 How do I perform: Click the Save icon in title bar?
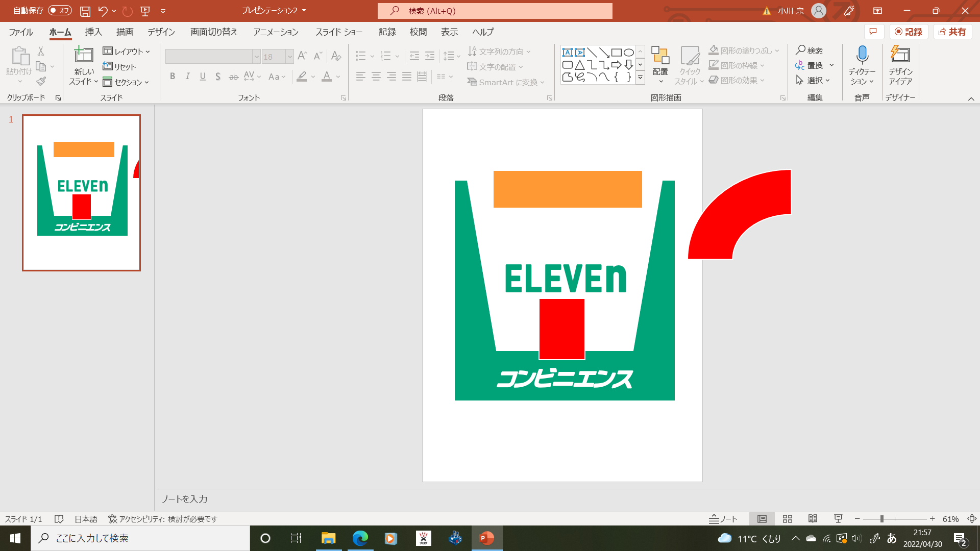coord(85,11)
